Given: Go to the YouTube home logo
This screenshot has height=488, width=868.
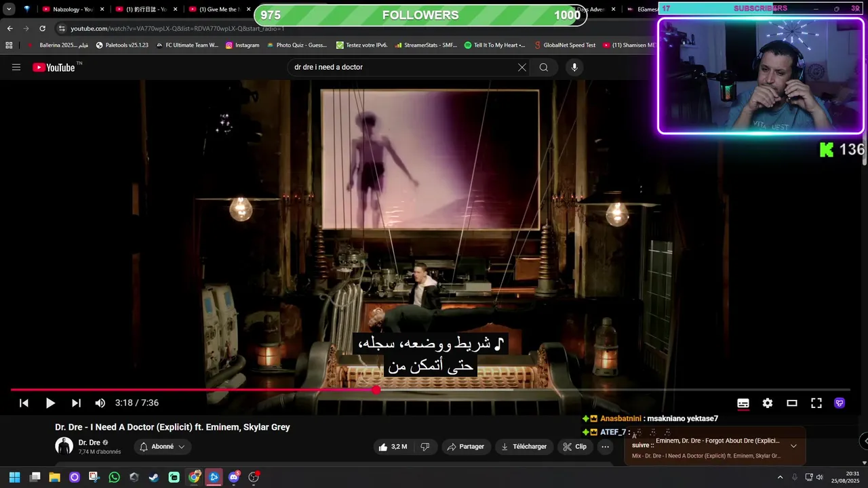Looking at the screenshot, I should coord(54,67).
